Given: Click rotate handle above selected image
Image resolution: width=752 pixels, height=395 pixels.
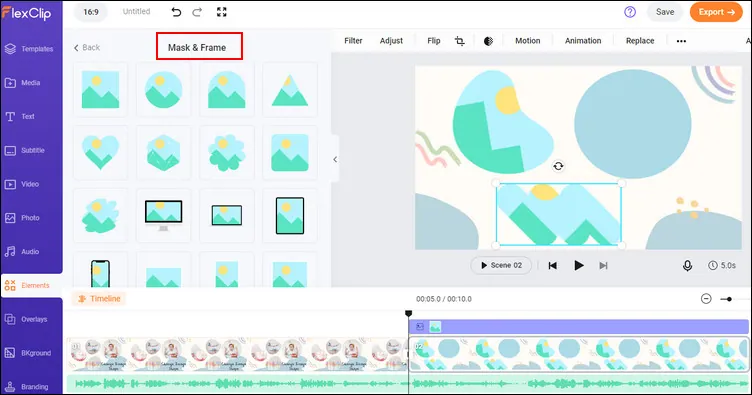Looking at the screenshot, I should [x=558, y=166].
